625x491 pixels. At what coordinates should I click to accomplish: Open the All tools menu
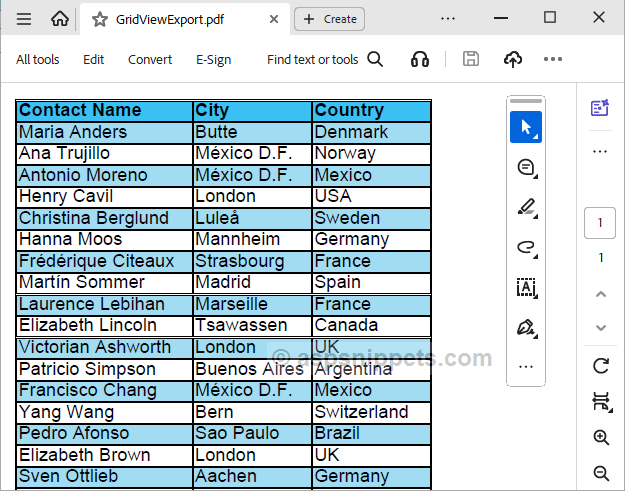click(37, 59)
